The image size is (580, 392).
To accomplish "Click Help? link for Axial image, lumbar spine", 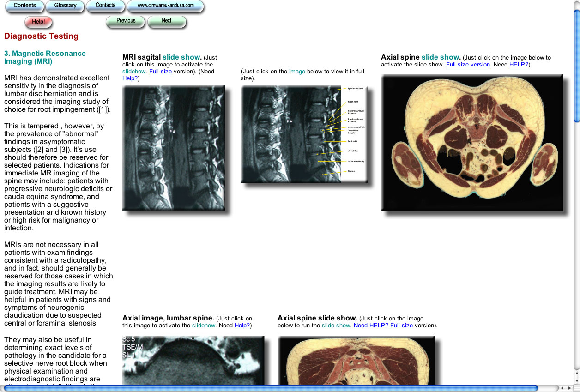I will [242, 326].
